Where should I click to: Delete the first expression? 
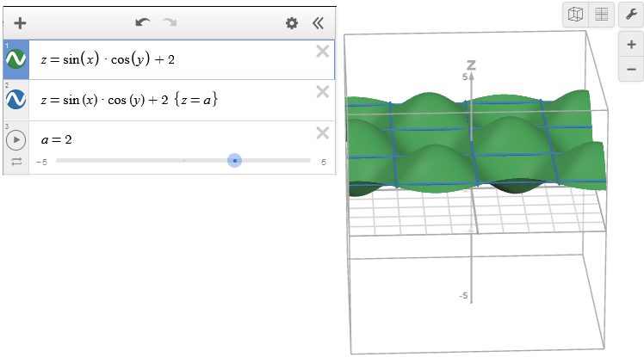(323, 52)
